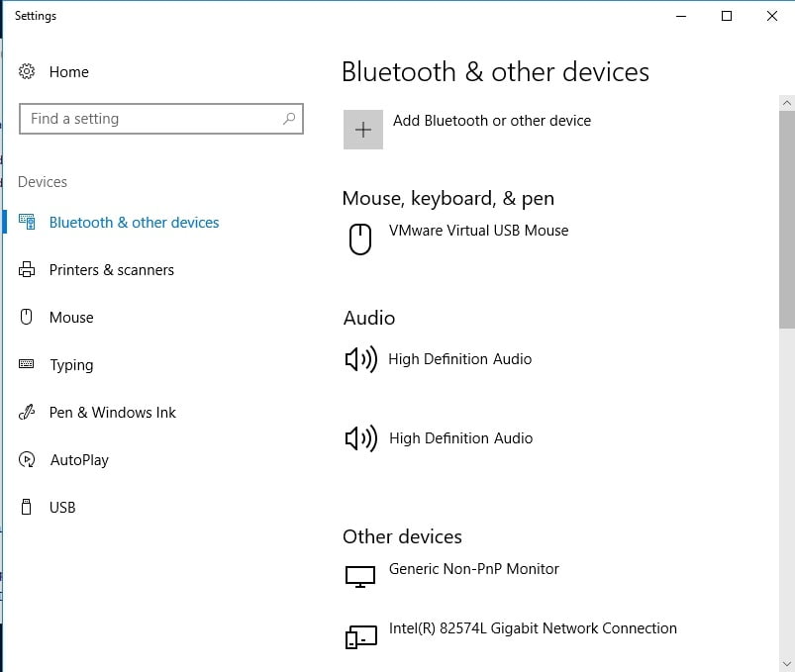Click the Home gear icon
The width and height of the screenshot is (795, 672).
pos(27,71)
